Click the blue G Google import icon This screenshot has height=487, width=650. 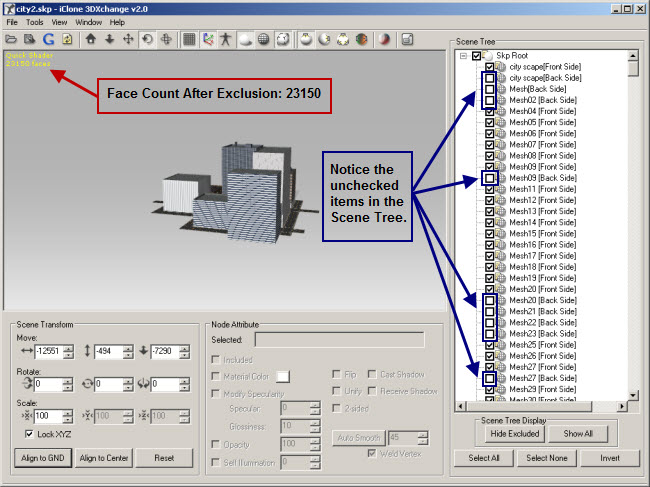(x=49, y=39)
